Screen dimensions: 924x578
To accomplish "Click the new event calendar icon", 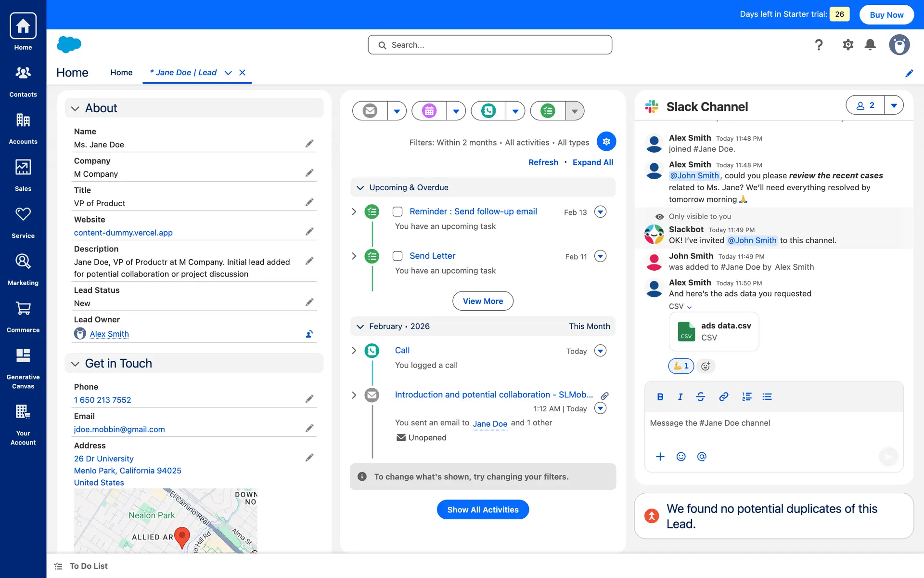I will 429,111.
